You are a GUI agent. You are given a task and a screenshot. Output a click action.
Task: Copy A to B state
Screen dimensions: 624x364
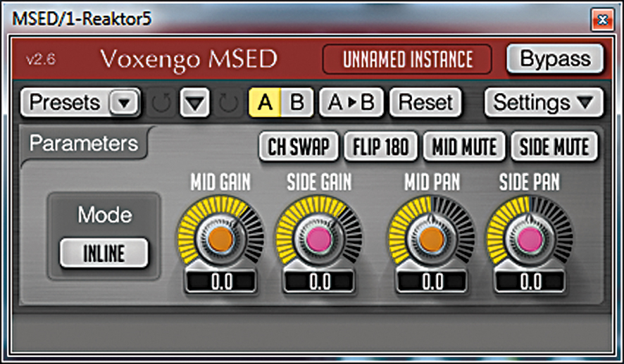click(351, 103)
